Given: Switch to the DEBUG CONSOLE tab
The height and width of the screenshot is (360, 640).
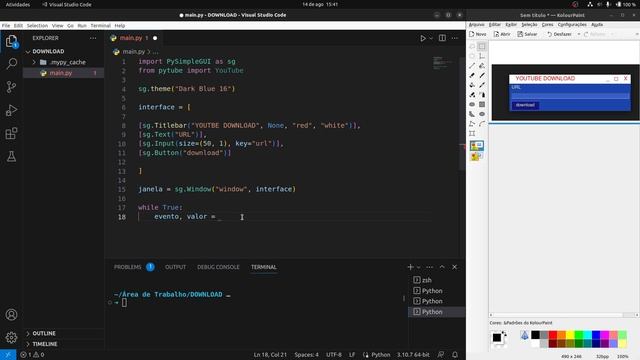Looking at the screenshot, I should tap(218, 267).
